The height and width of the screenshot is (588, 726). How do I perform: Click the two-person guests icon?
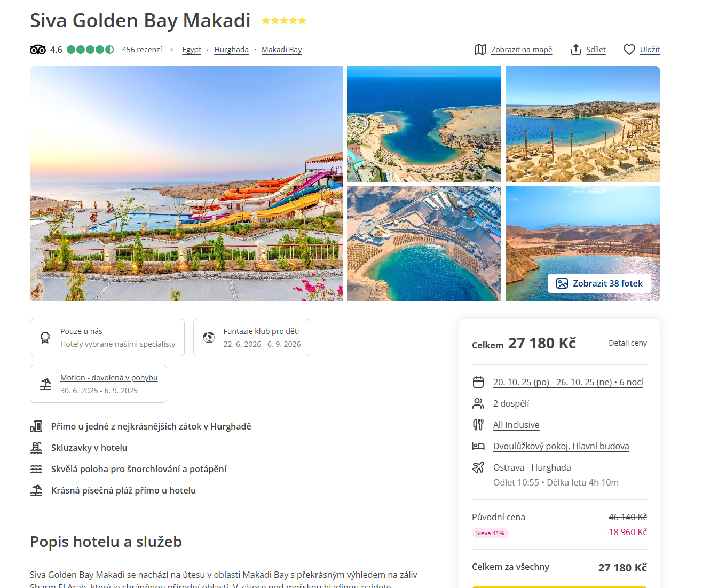(478, 403)
